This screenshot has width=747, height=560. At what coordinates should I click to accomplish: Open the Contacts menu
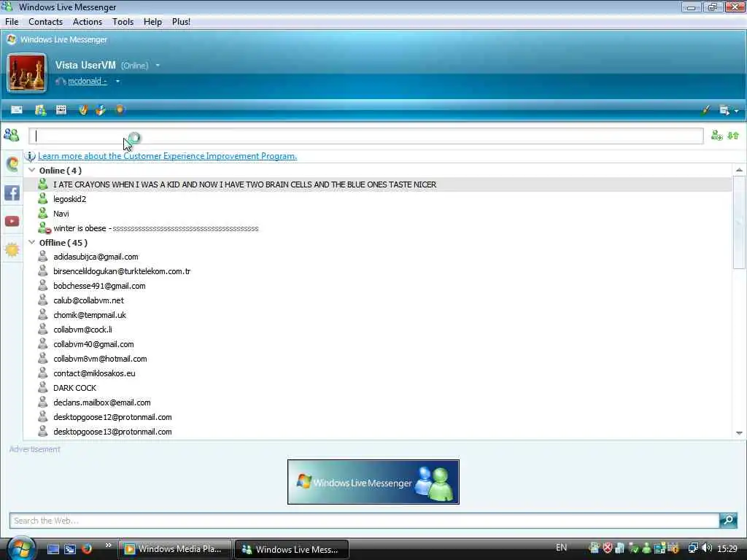(x=45, y=22)
